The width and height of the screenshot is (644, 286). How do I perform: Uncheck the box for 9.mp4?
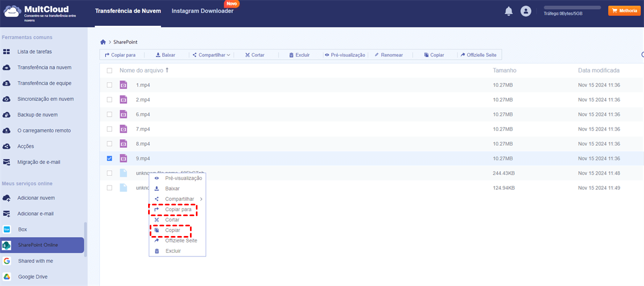[109, 159]
